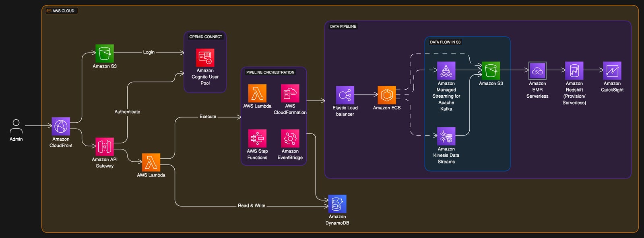The image size is (644, 238).
Task: Select the Read & Write connector label
Action: (x=252, y=205)
